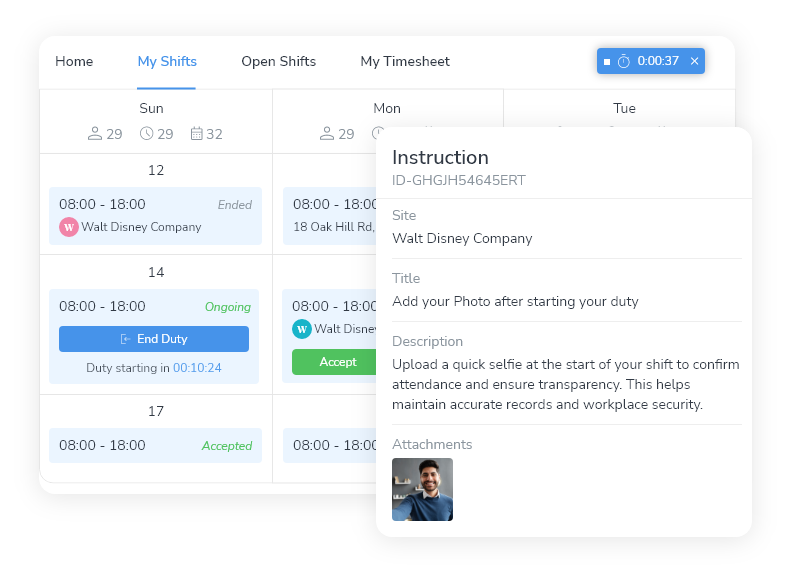Dismiss the timer badge with the X
The width and height of the screenshot is (791, 579).
(695, 62)
